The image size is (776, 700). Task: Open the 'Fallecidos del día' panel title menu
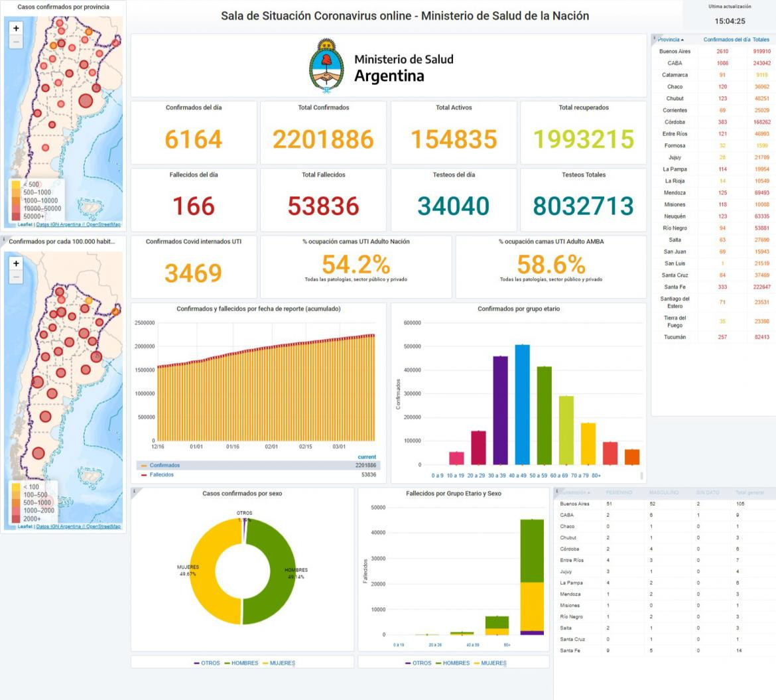(x=194, y=175)
